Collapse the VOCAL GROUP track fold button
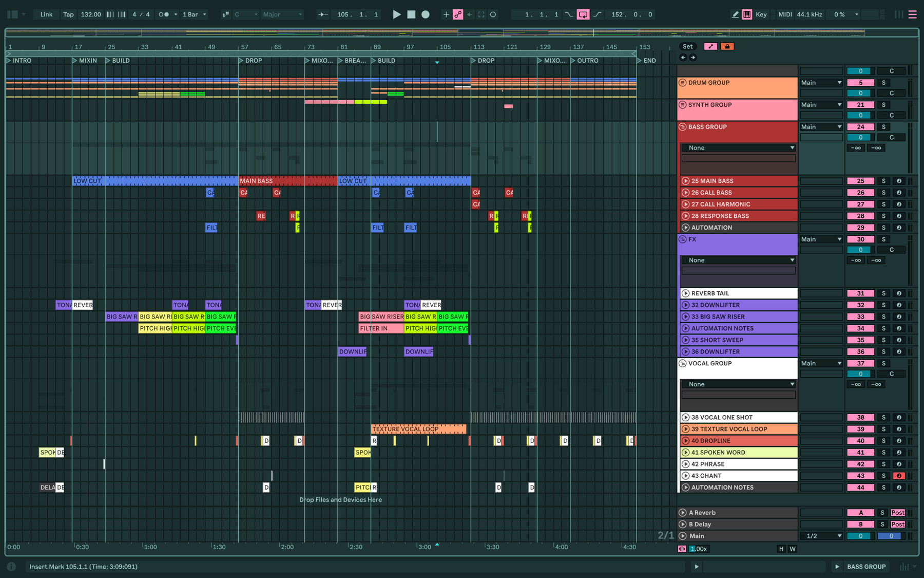 pyautogui.click(x=683, y=363)
